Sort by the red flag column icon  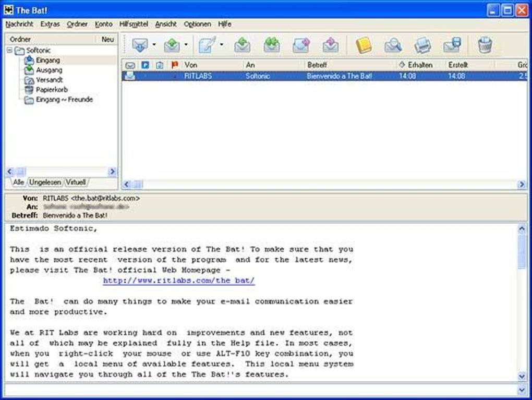pyautogui.click(x=175, y=65)
